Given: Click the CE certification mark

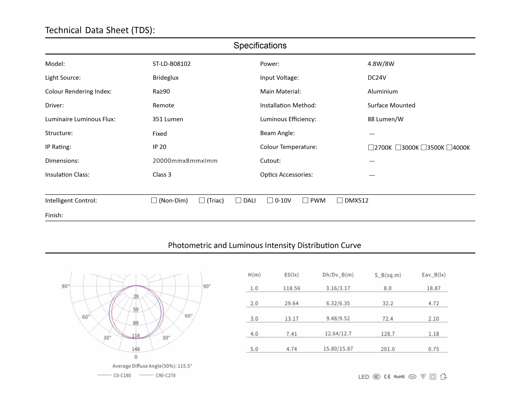Looking at the screenshot, I should (387, 377).
